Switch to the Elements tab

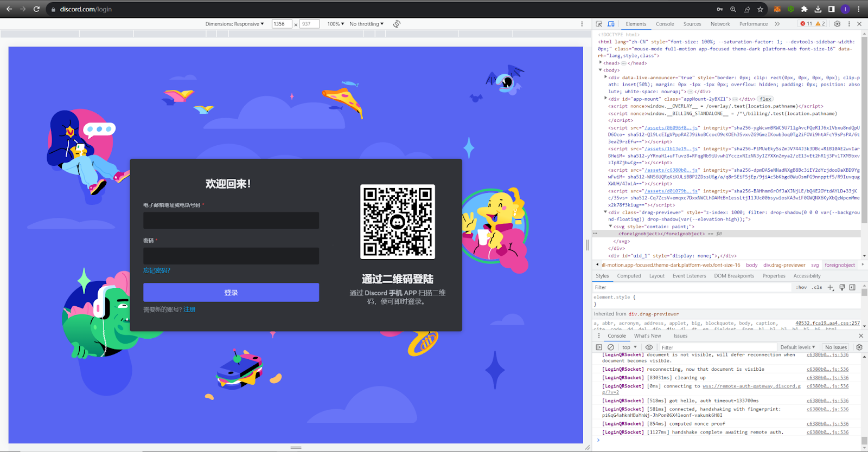tap(636, 24)
